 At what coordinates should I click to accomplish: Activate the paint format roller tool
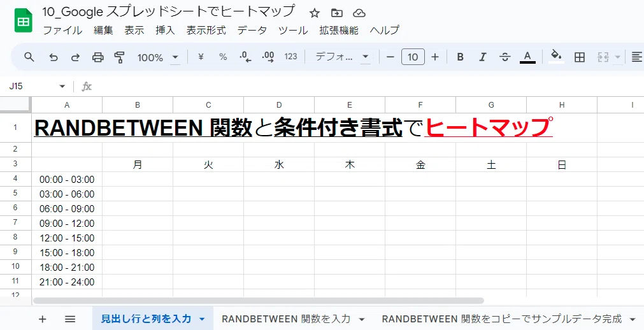point(120,57)
